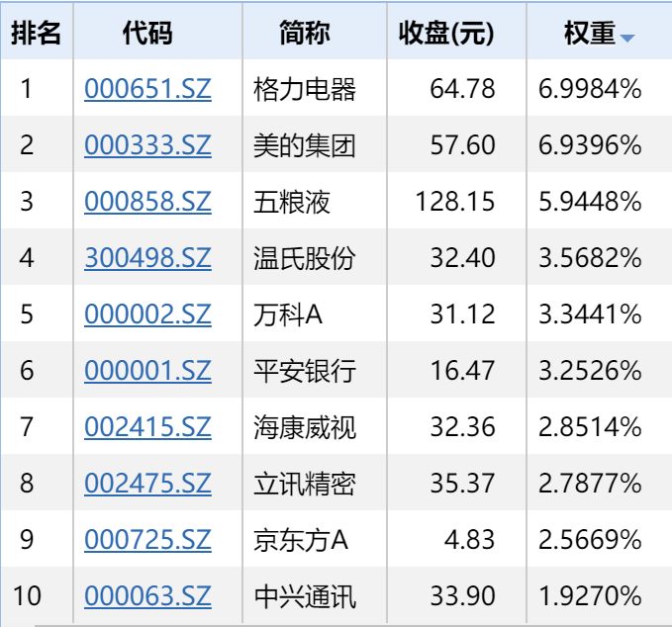Open the stock link 002415.SZ
The height and width of the screenshot is (627, 672).
pos(147,427)
